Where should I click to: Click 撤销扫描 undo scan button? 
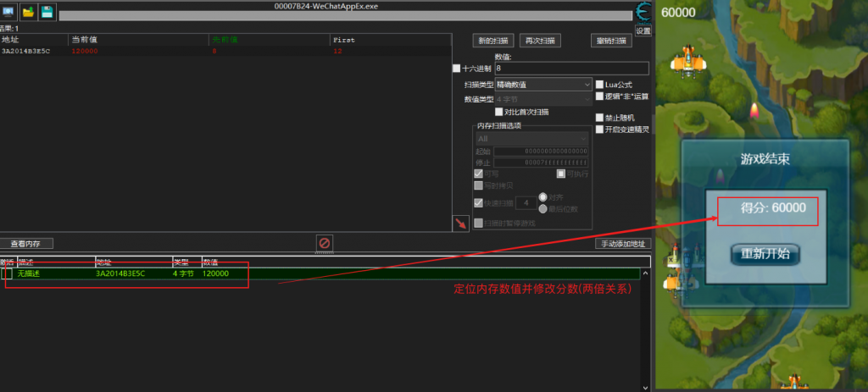pos(611,41)
